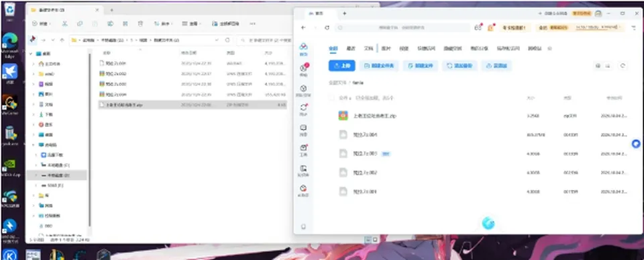Open the NVIDIA App desktop shortcut
644x260 pixels.
[10, 167]
